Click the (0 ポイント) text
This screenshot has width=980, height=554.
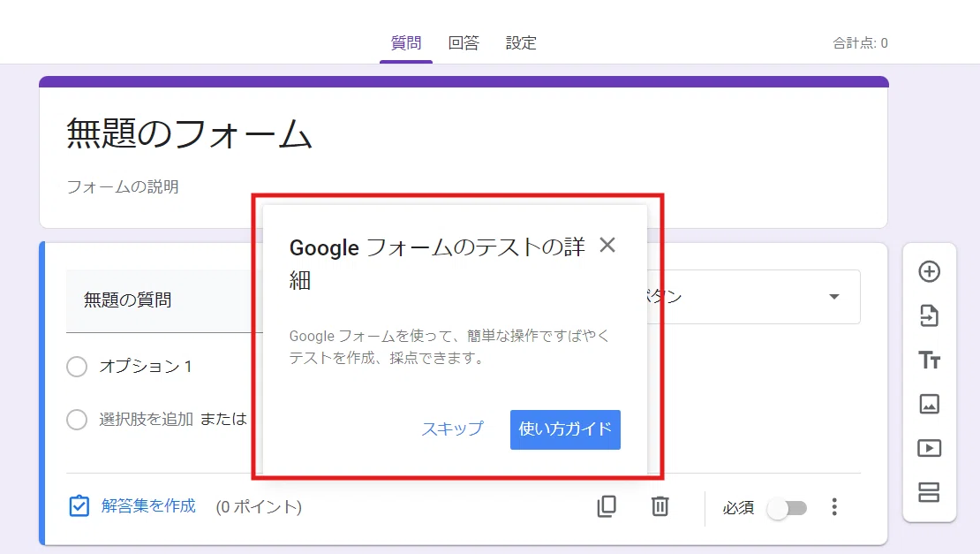click(259, 506)
